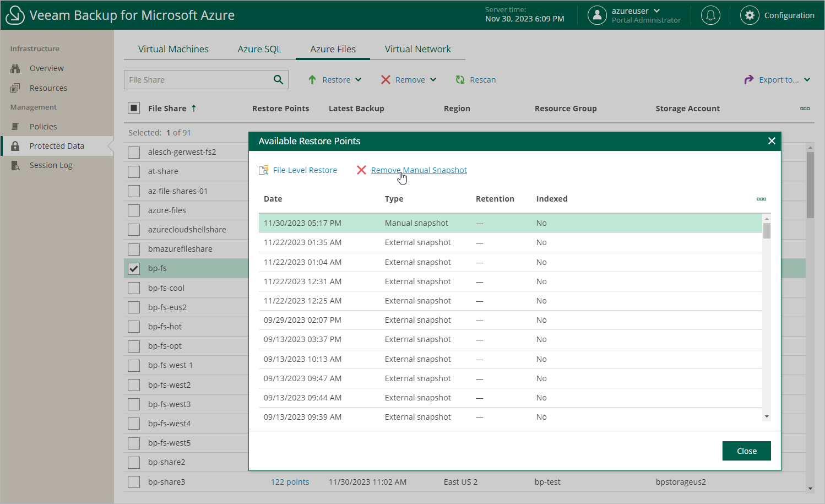Click the restore points list scrollbar thumb

(767, 230)
